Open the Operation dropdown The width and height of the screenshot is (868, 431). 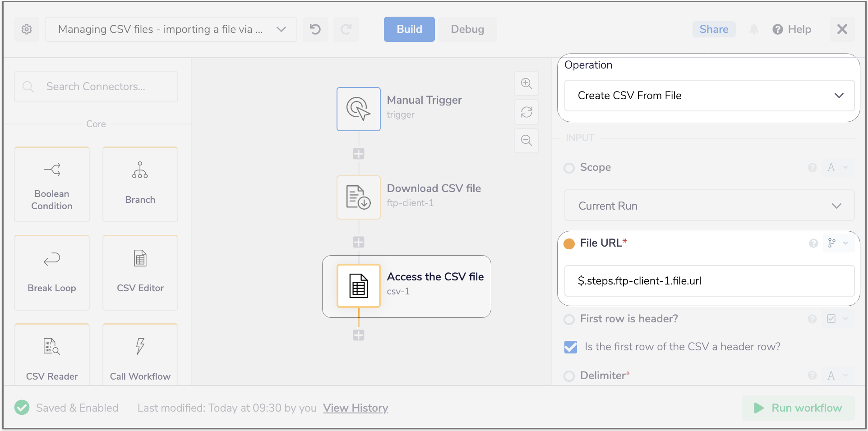coord(709,96)
